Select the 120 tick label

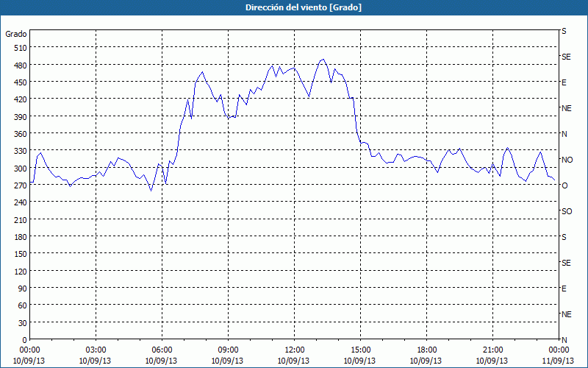[x=21, y=272]
